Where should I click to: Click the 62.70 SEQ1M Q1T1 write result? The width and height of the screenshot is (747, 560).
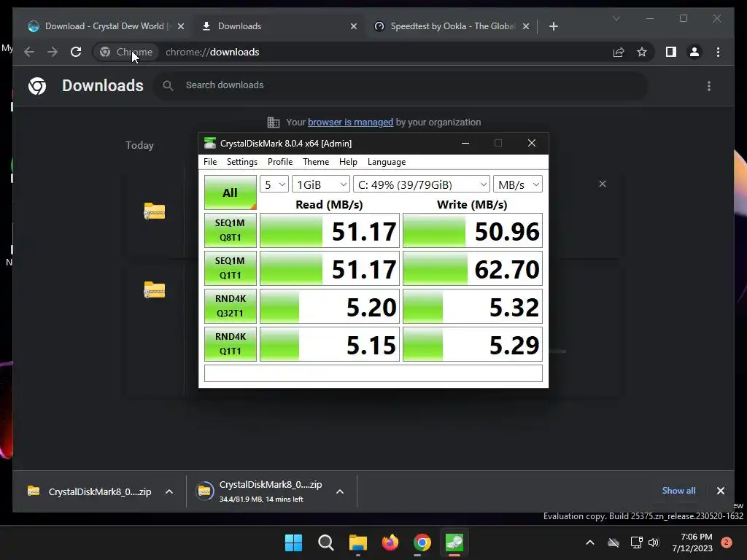tap(472, 268)
